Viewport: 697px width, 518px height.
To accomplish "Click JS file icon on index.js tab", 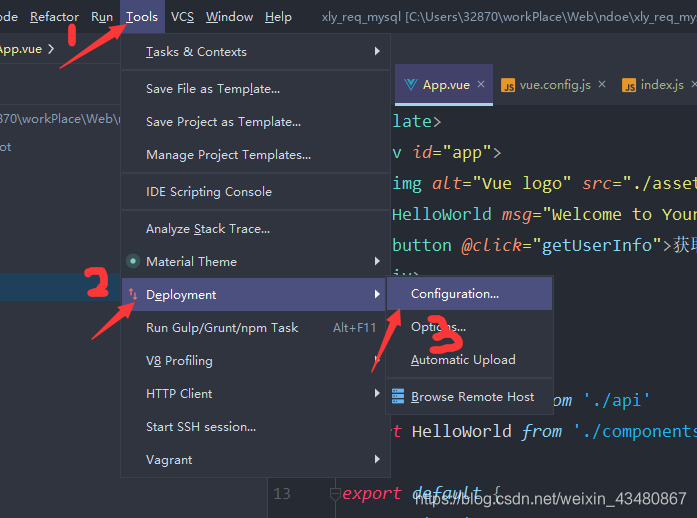I will [629, 85].
